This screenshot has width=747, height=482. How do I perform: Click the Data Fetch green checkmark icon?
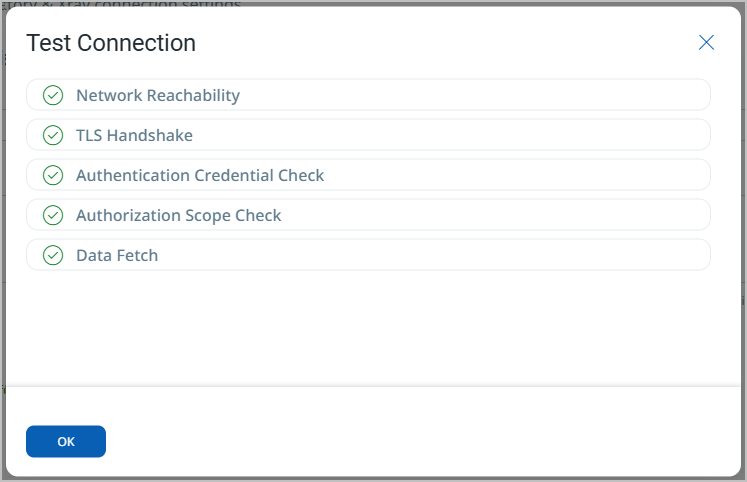(x=53, y=255)
